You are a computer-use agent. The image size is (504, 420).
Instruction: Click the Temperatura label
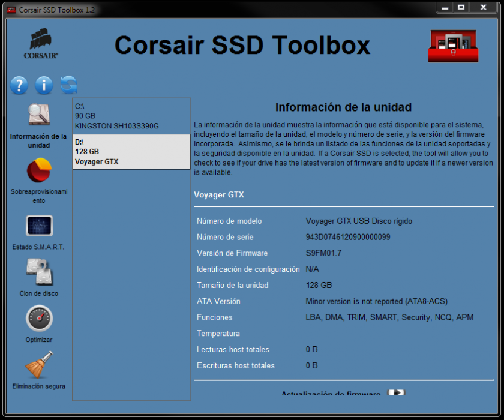[218, 334]
